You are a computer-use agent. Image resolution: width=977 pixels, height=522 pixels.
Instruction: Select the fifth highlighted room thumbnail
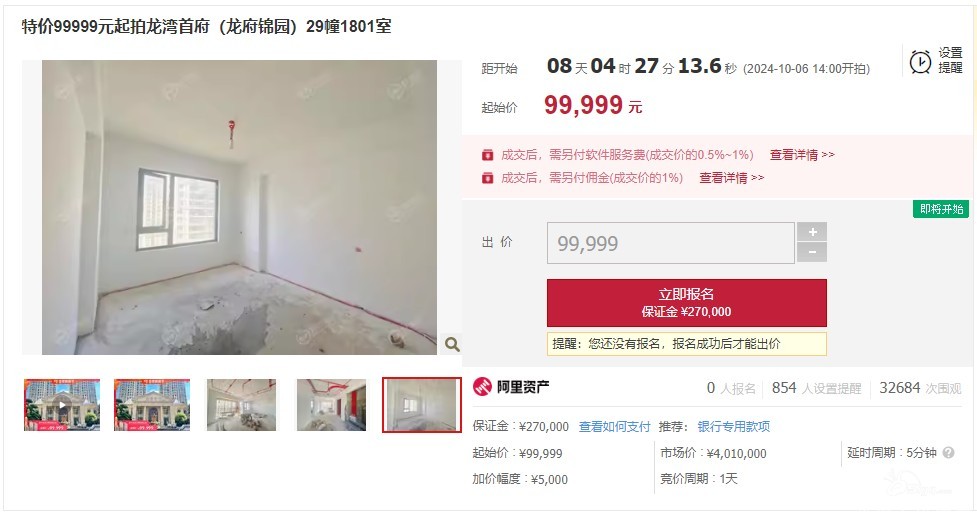(422, 405)
